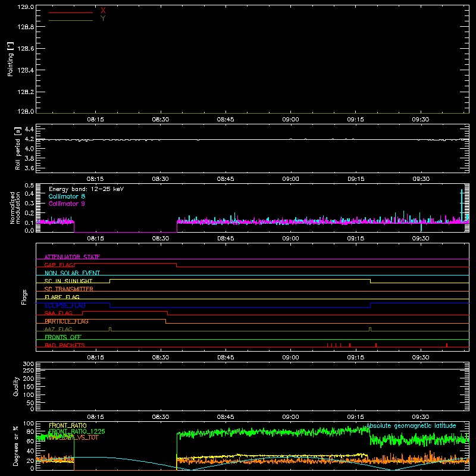Click the 150 tick on Quality axis
Image resolution: width=476 pixels, height=476 pixels.
(x=28, y=387)
